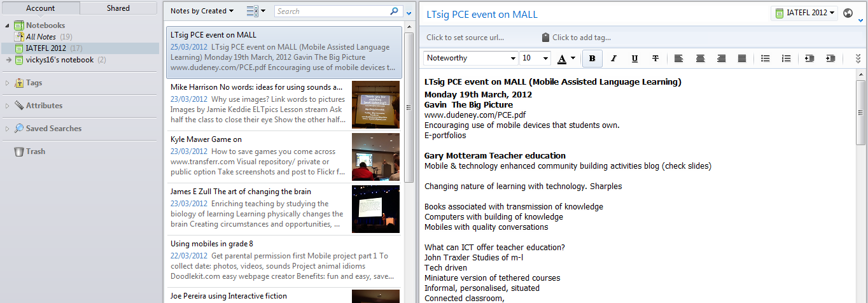Open the font size dropdown showing 10
The image size is (868, 303).
click(535, 58)
